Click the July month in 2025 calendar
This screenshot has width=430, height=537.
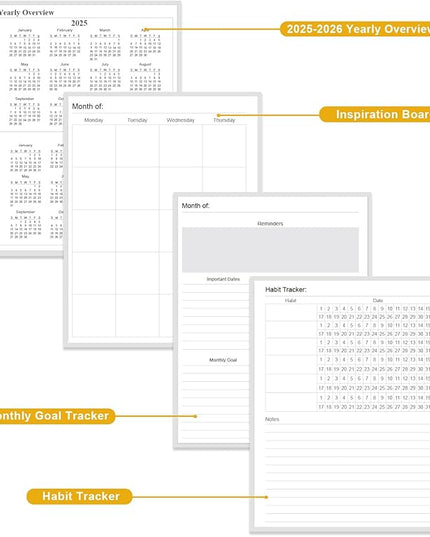point(105,77)
